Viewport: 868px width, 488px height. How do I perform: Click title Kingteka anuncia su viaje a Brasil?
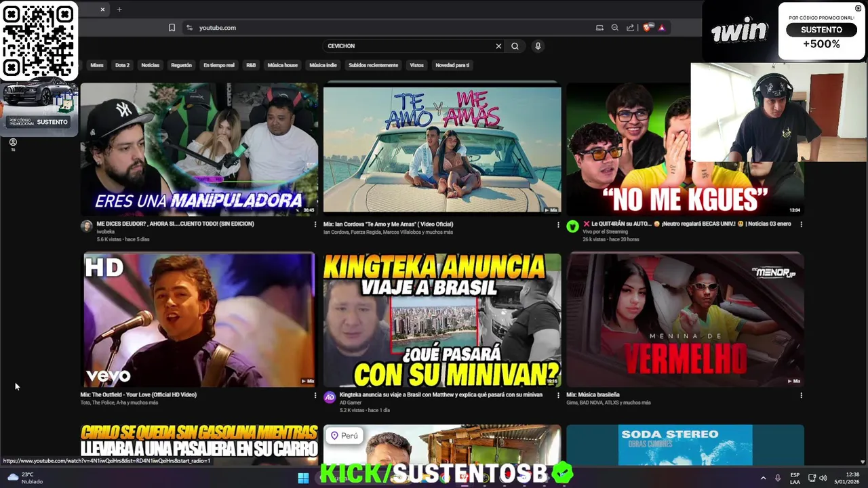tap(441, 394)
